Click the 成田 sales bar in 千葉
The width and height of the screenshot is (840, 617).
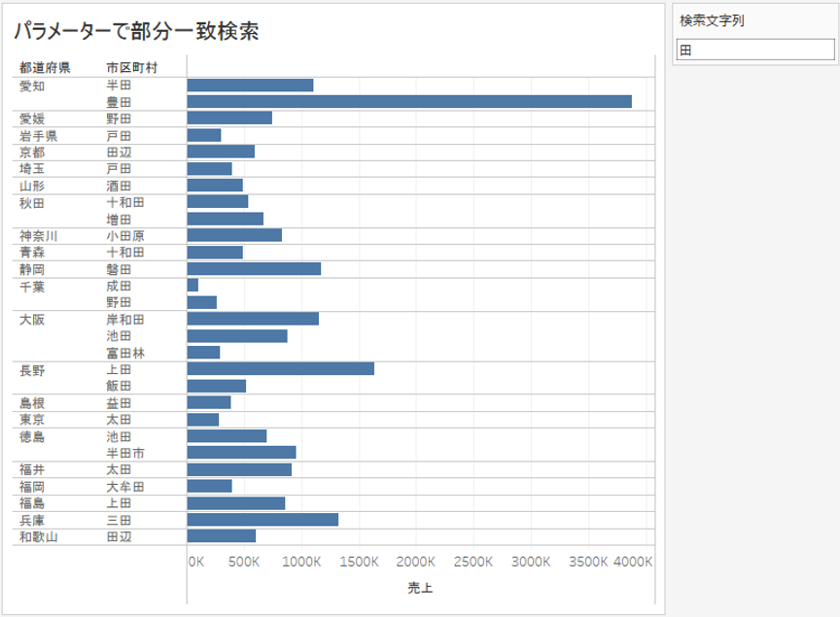coord(192,285)
